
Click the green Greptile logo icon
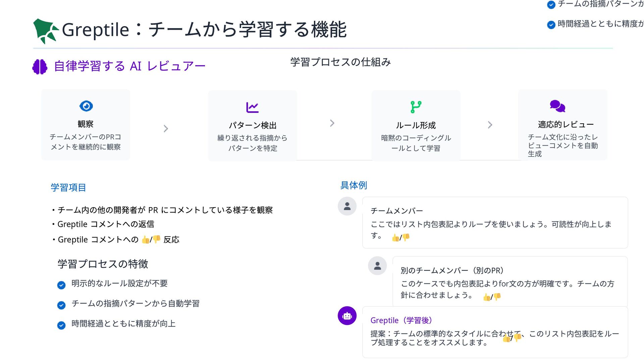point(46,31)
